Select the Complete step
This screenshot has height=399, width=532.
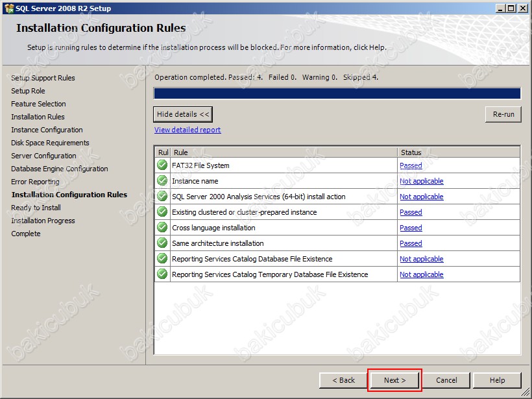pyautogui.click(x=26, y=234)
